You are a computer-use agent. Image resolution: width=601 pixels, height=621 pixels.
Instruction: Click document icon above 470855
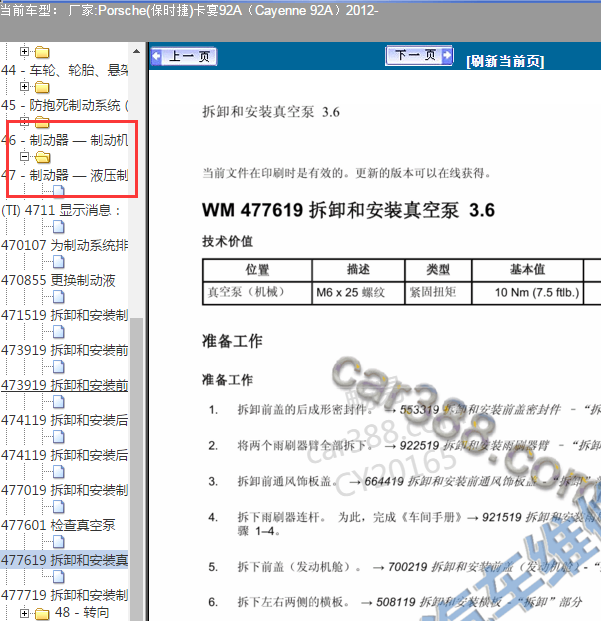coord(59,262)
